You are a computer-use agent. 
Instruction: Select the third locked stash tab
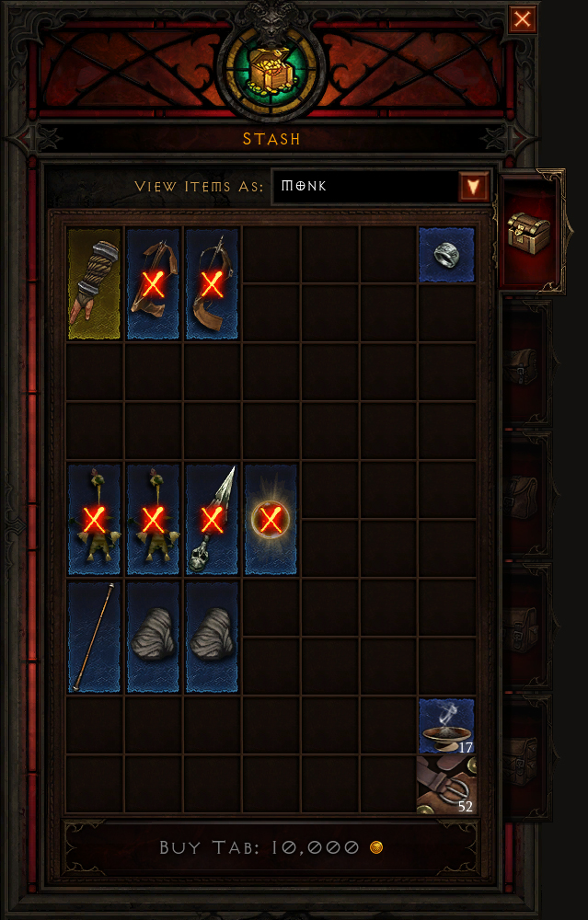coord(525,627)
